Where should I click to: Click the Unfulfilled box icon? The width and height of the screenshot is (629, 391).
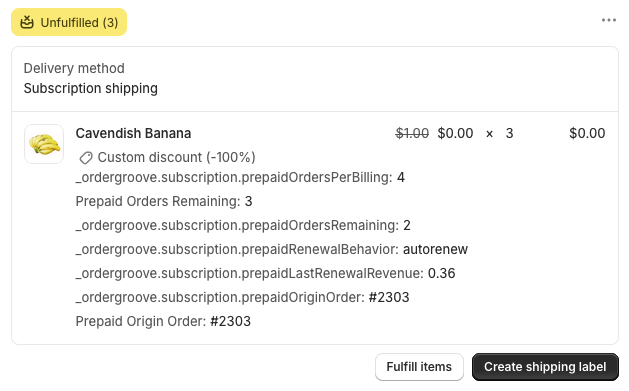(x=27, y=22)
